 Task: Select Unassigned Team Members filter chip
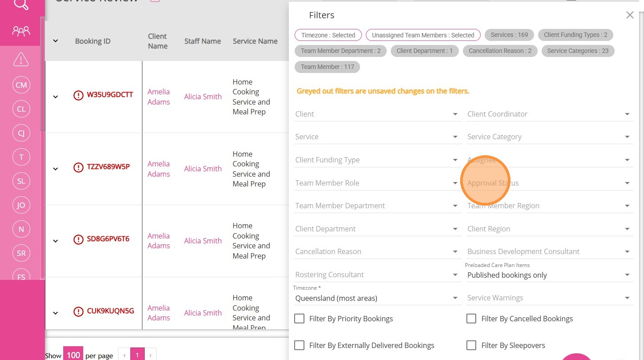(423, 35)
